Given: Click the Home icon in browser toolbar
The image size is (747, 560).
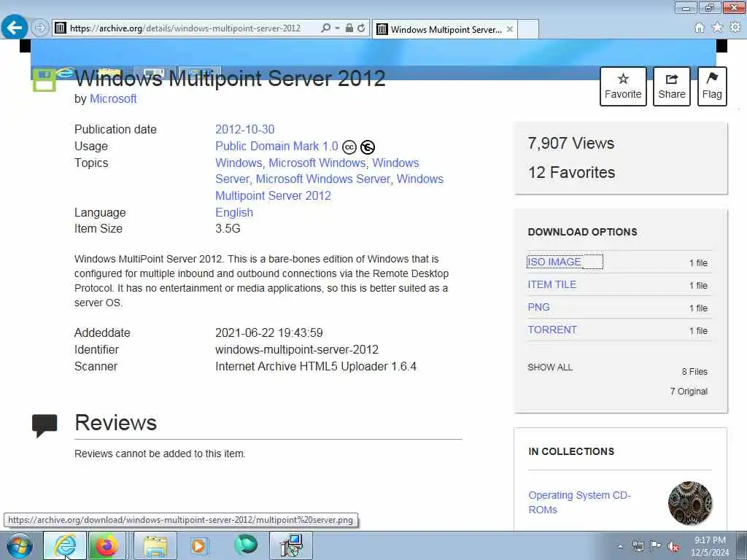Looking at the screenshot, I should point(700,28).
